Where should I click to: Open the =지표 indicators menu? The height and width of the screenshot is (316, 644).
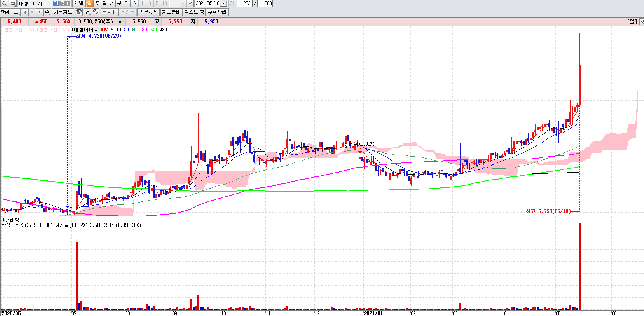(110, 12)
